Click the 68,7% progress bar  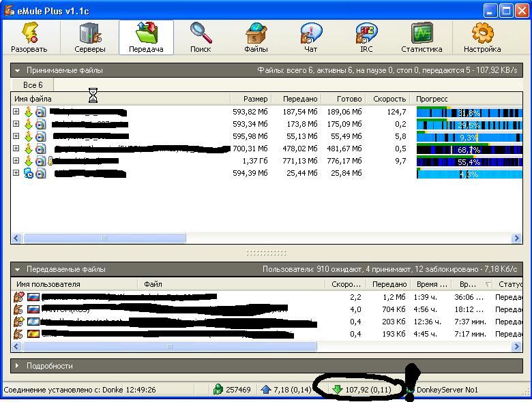pyautogui.click(x=469, y=149)
